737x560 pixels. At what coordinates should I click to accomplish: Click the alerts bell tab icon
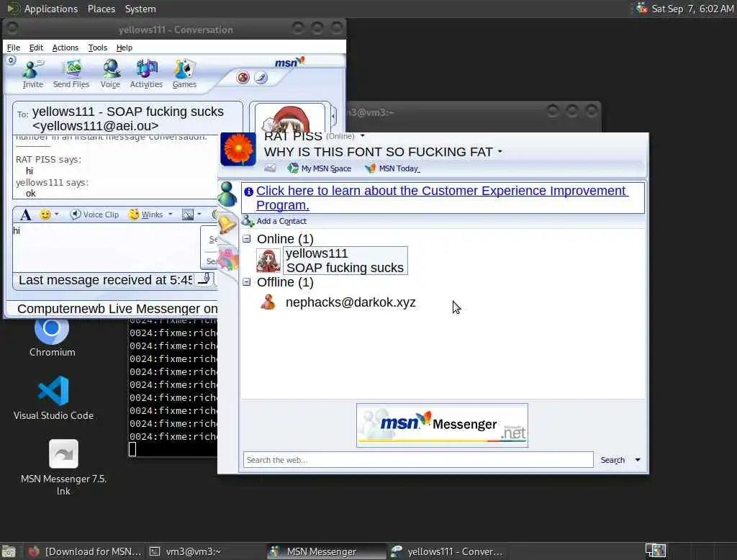click(227, 224)
